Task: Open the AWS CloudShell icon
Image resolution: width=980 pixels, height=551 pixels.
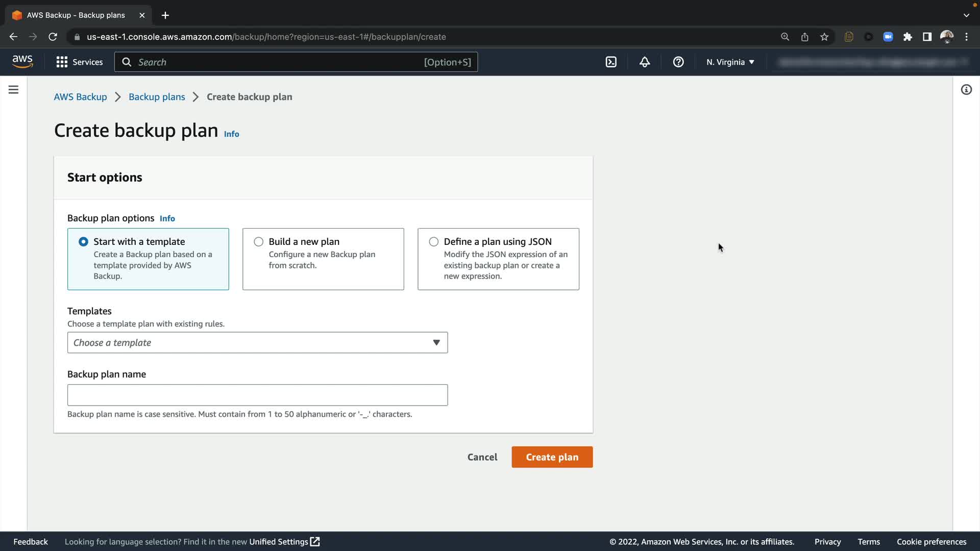Action: 611,62
